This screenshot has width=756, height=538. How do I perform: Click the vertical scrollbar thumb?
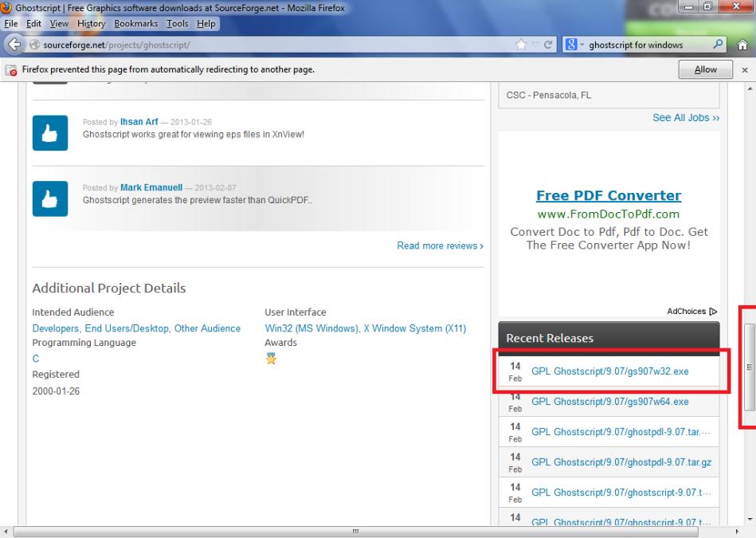[x=750, y=367]
